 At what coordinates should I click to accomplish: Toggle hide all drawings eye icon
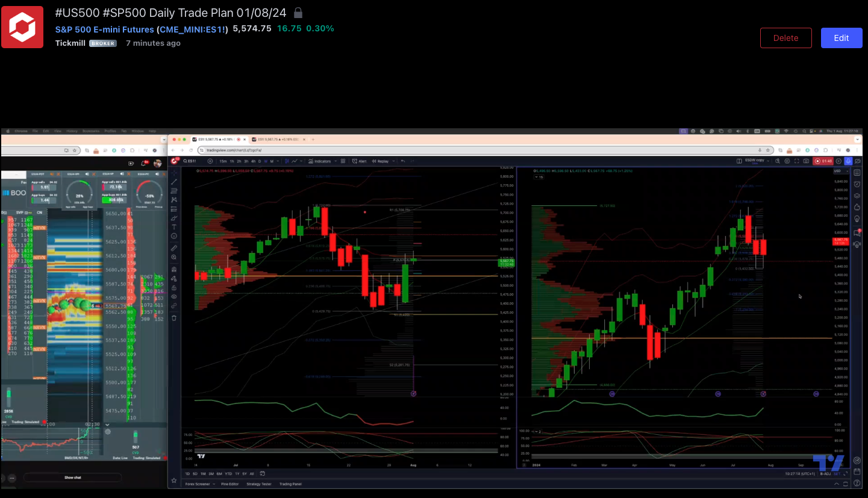(x=174, y=296)
